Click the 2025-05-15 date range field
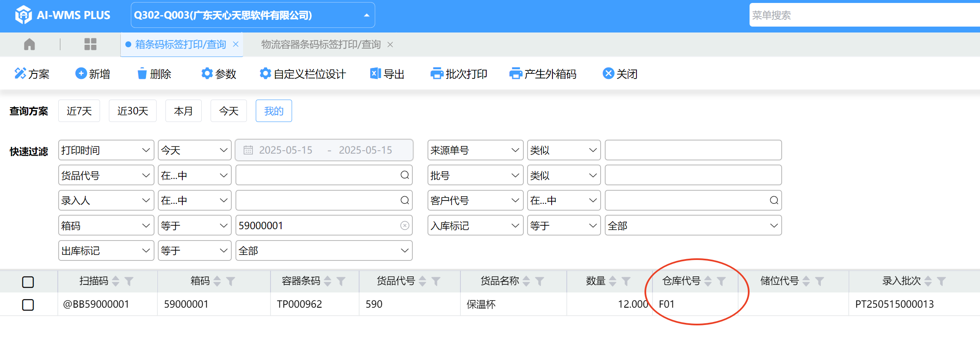The width and height of the screenshot is (980, 341). [x=324, y=150]
